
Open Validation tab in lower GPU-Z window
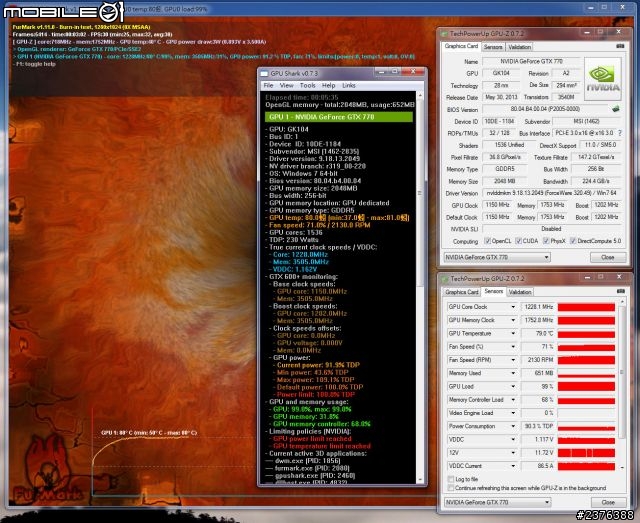click(x=520, y=292)
